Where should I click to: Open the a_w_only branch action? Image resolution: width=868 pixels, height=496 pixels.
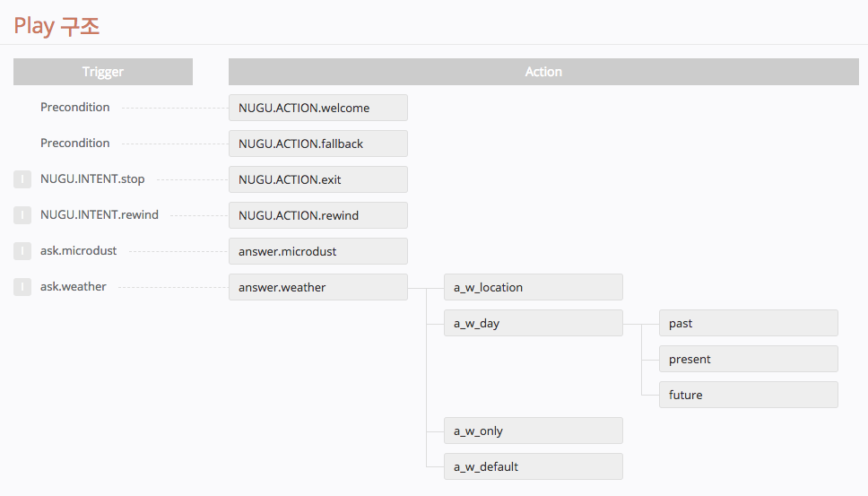coord(533,431)
